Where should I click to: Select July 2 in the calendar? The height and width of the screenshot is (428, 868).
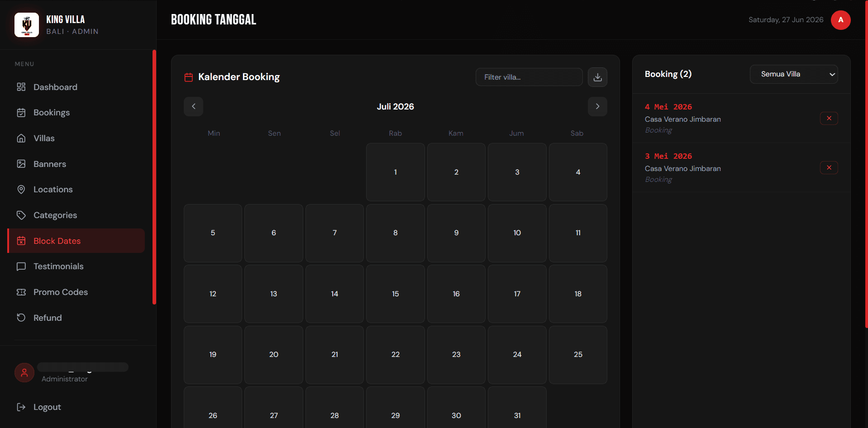(x=456, y=172)
